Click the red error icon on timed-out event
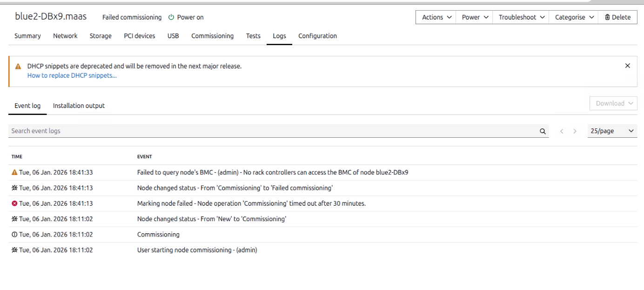The image size is (644, 290). (14, 203)
